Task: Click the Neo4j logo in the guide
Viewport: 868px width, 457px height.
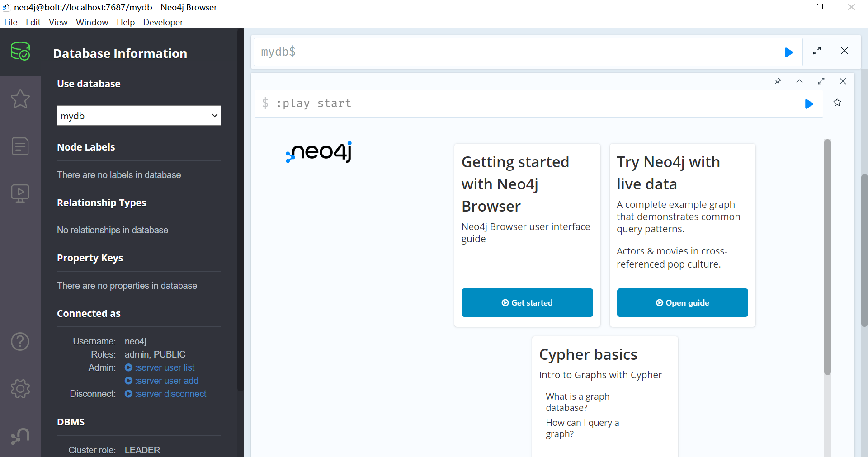Action: tap(319, 152)
